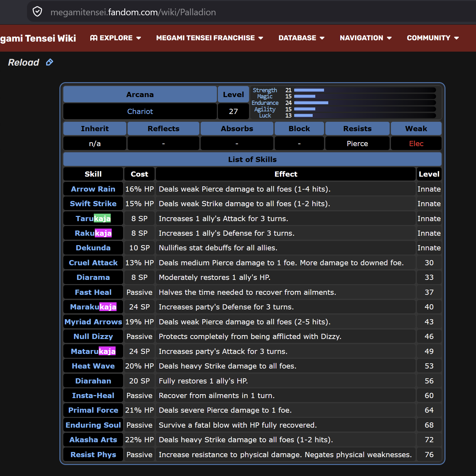Open the NAVIGATION menu
Image resolution: width=476 pixels, height=476 pixels.
point(366,38)
